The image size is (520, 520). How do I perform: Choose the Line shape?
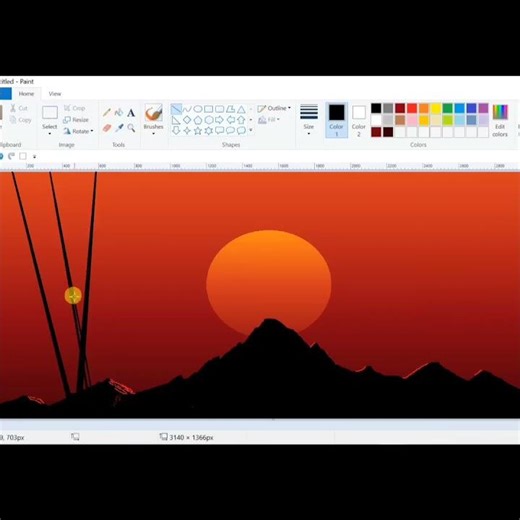click(176, 109)
